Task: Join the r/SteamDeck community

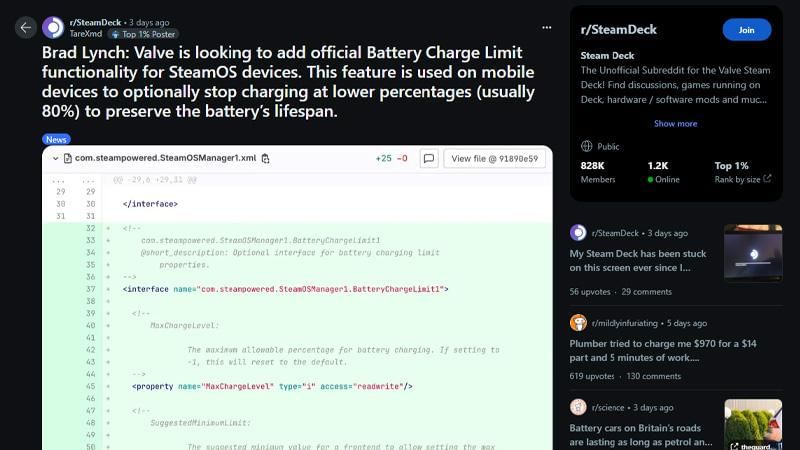Action: tap(746, 30)
